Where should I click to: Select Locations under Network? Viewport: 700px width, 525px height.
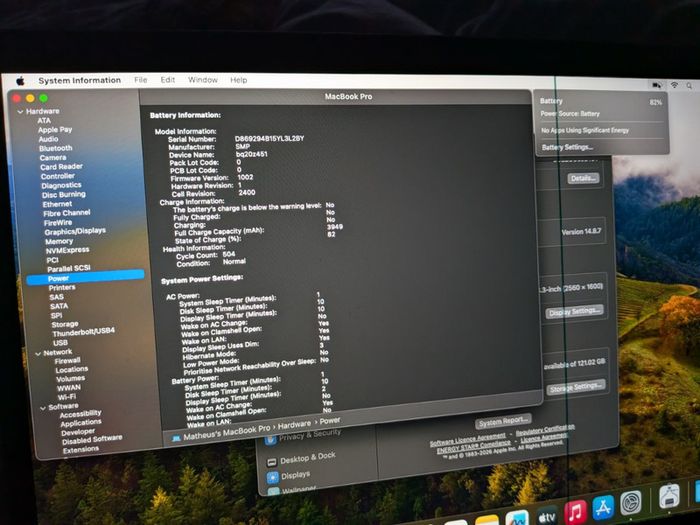71,370
